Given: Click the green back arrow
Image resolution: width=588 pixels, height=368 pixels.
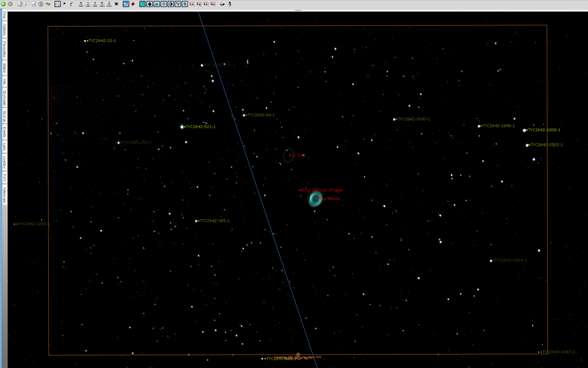Looking at the screenshot, I should [3, 4].
